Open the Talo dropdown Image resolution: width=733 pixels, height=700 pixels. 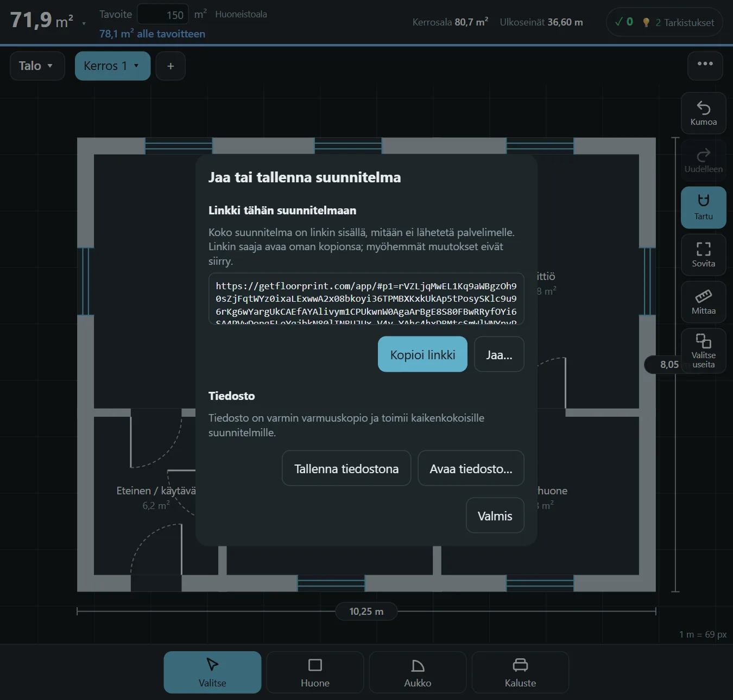pyautogui.click(x=37, y=66)
